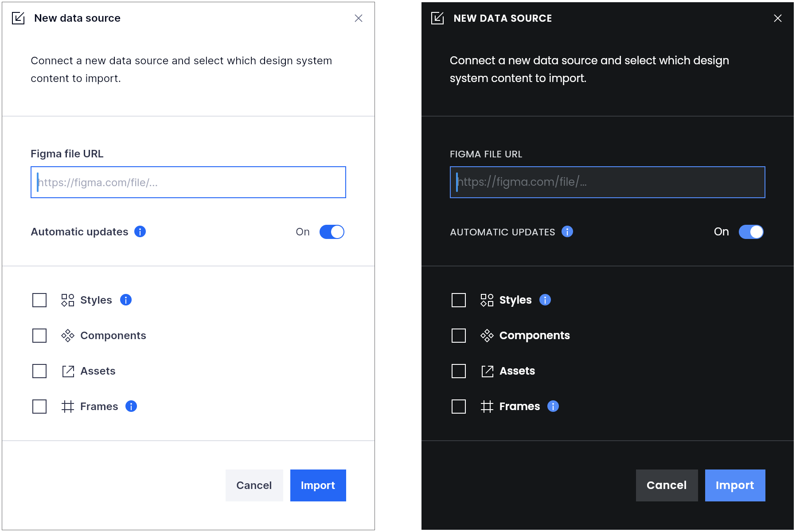
Task: Click the Assets export icon in dark dialog
Action: click(487, 371)
